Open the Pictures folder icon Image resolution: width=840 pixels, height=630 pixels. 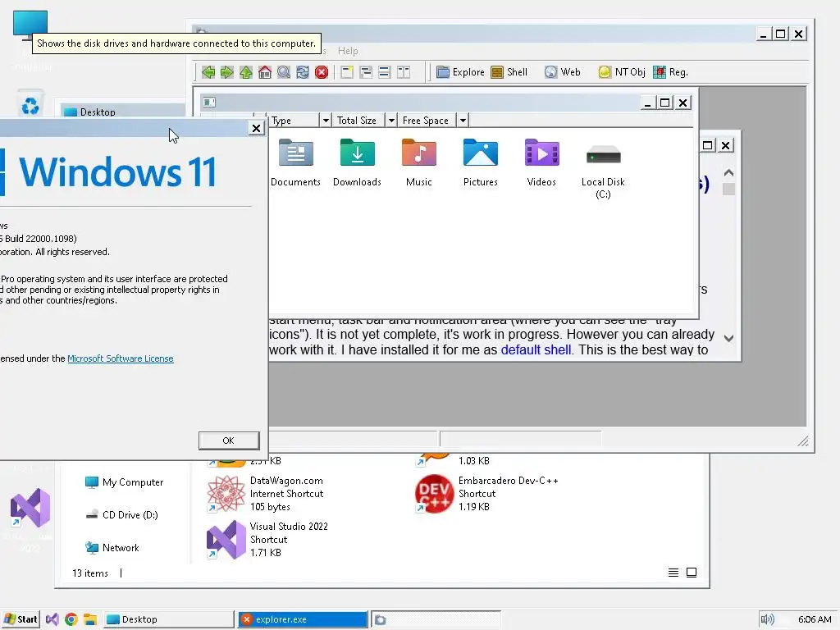pyautogui.click(x=481, y=163)
